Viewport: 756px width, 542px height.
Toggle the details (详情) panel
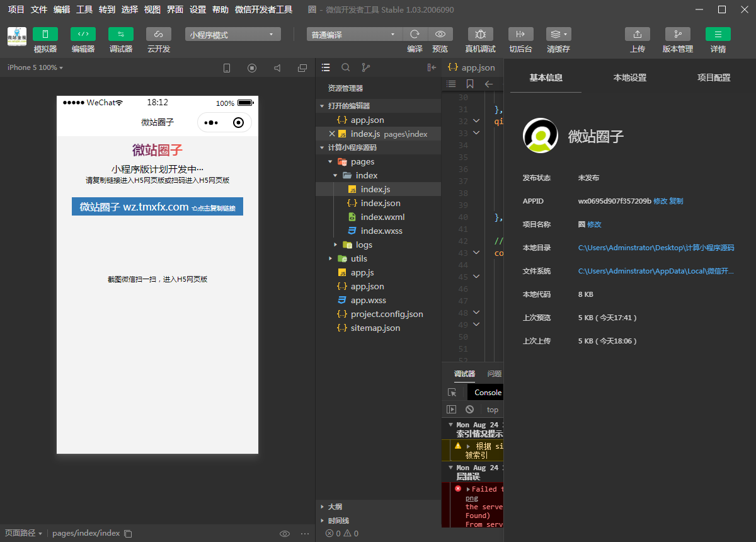coord(718,34)
